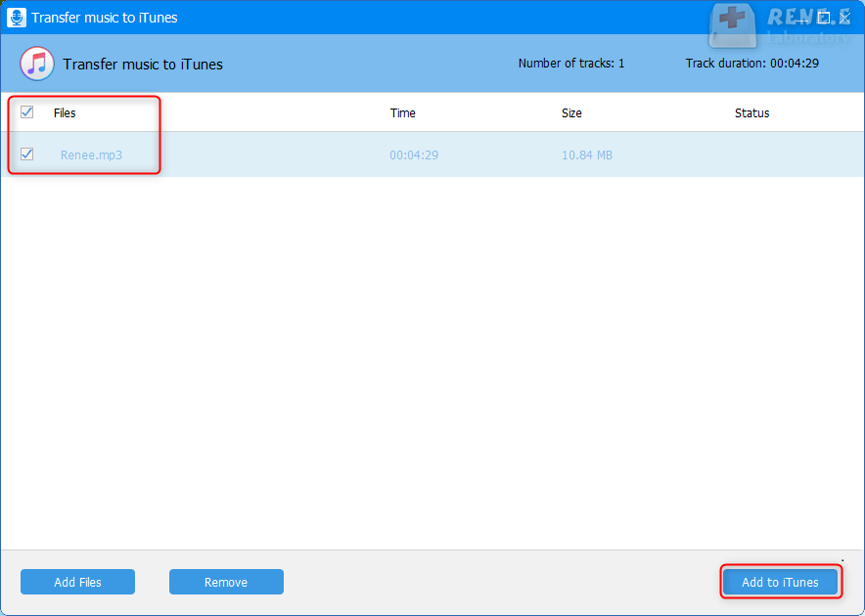Minimize the Transfer music to iTunes window
This screenshot has height=616, width=865.
coord(802,19)
